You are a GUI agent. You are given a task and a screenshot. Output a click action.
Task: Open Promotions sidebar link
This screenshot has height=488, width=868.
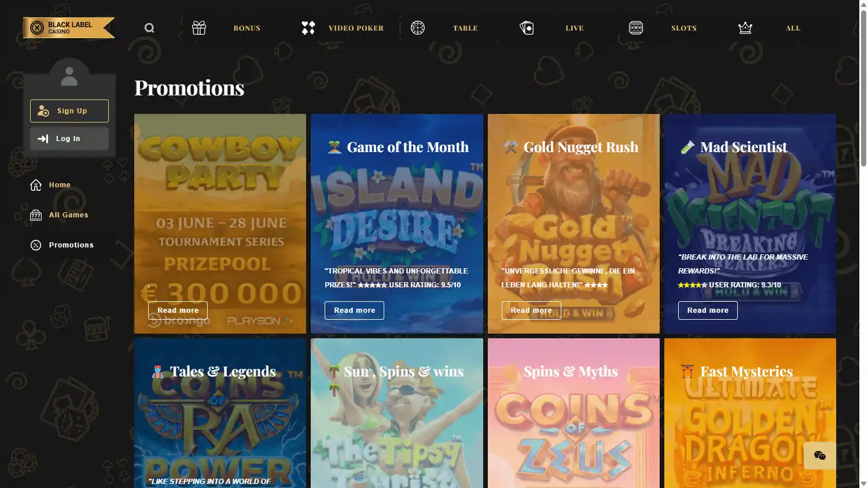(71, 245)
